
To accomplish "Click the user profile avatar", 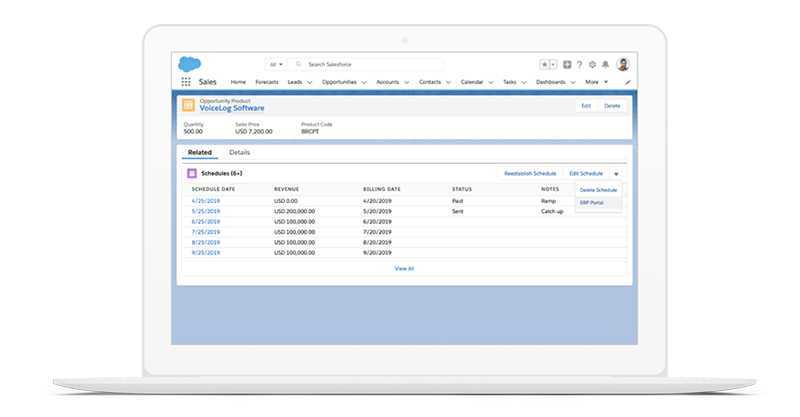I will click(x=623, y=64).
